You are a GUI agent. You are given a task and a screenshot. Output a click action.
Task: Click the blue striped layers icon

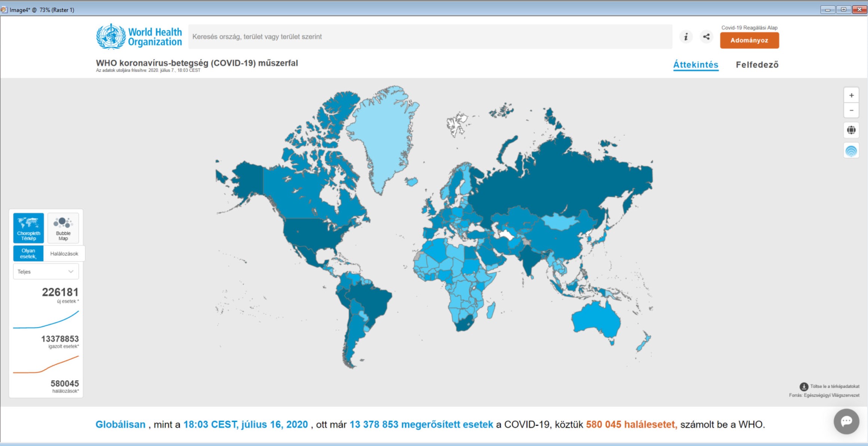tap(851, 151)
